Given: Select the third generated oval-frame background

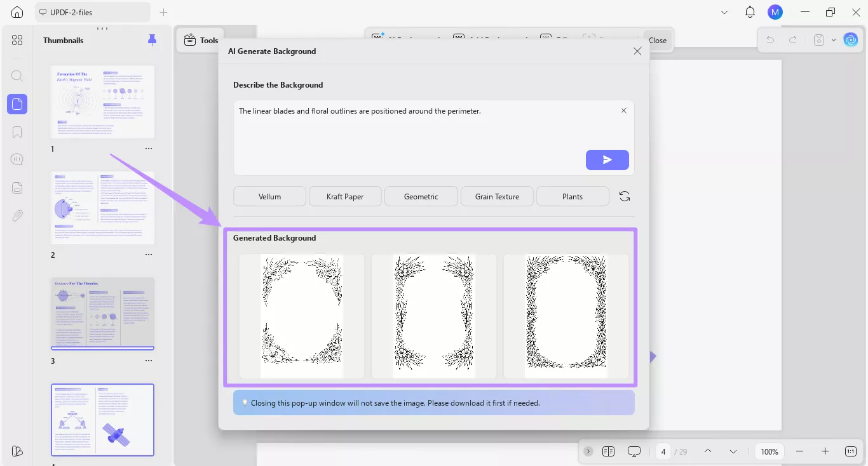Looking at the screenshot, I should coord(566,317).
